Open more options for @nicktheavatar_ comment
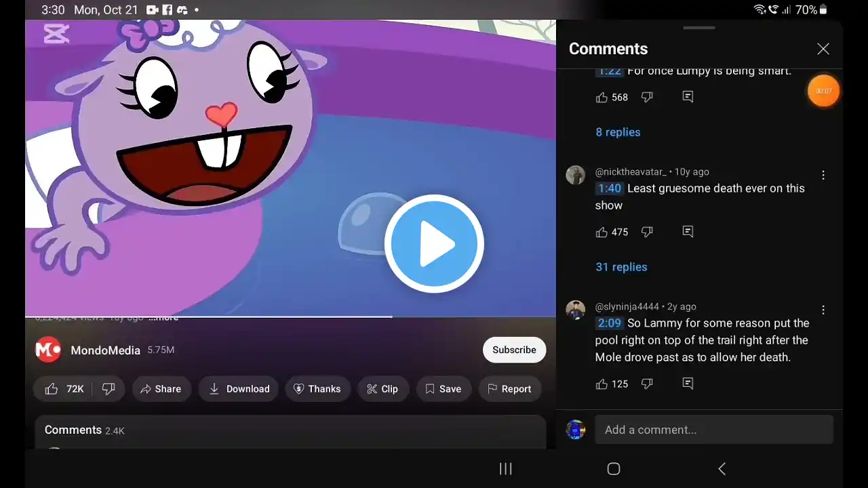868x488 pixels. click(x=823, y=175)
